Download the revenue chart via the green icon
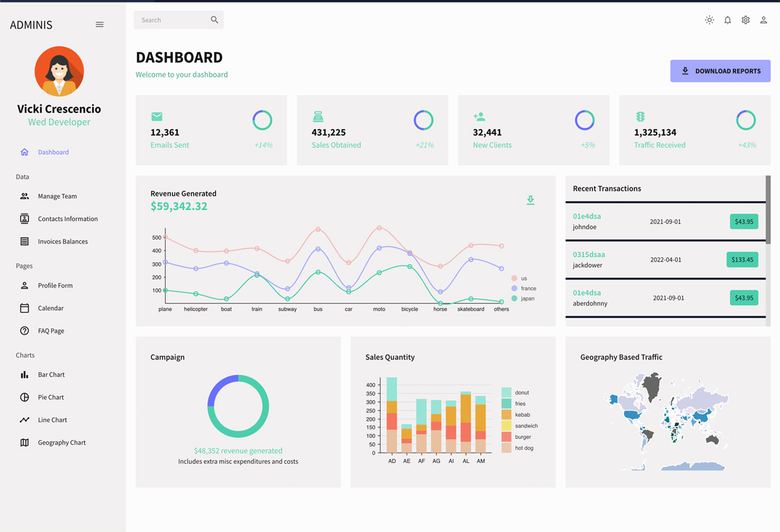The height and width of the screenshot is (532, 780). tap(530, 200)
